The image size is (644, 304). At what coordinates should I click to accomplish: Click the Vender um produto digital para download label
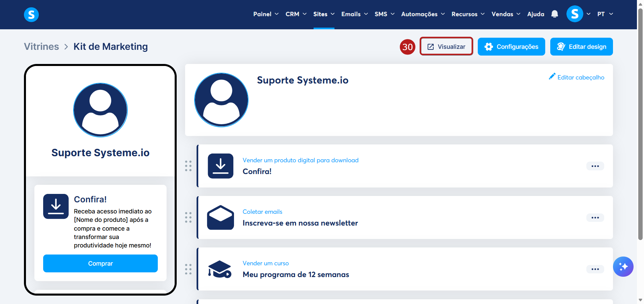click(x=300, y=160)
